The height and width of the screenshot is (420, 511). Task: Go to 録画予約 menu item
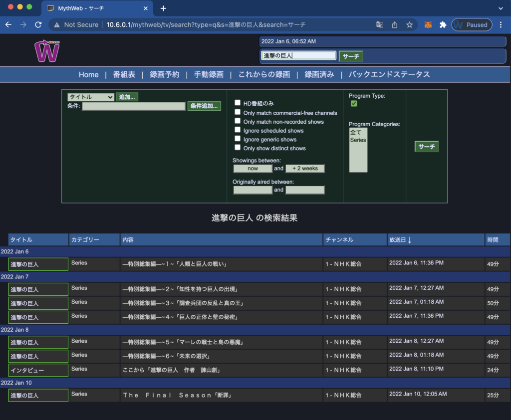tap(164, 74)
